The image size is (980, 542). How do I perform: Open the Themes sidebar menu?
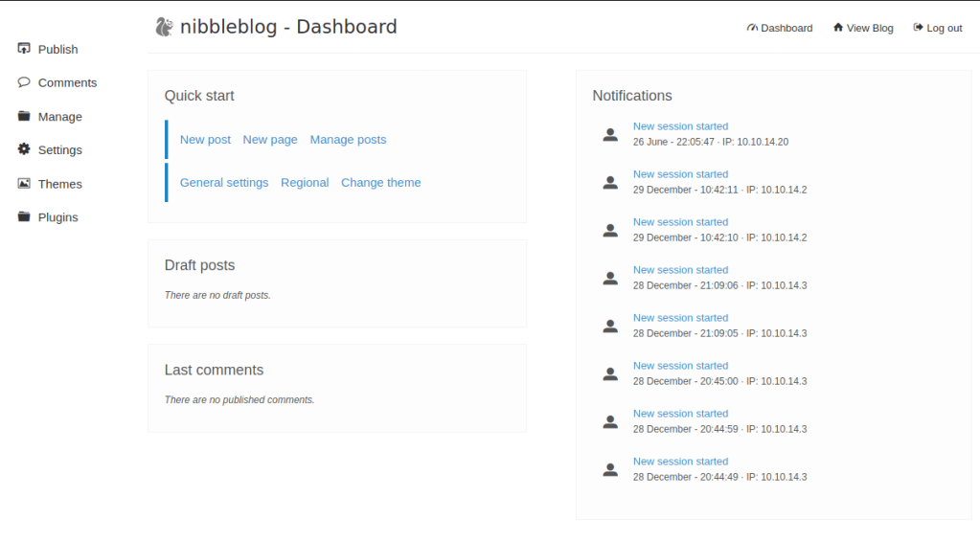pos(59,184)
